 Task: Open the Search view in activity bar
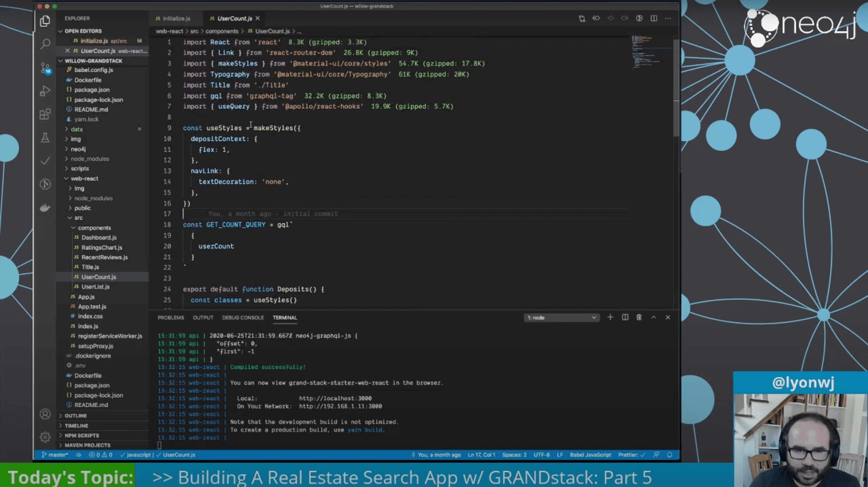coord(45,44)
